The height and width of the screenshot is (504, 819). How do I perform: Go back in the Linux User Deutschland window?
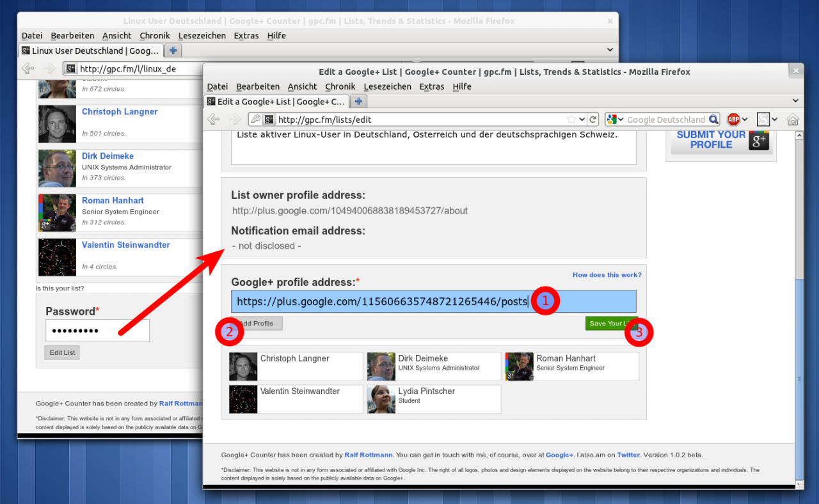click(28, 68)
